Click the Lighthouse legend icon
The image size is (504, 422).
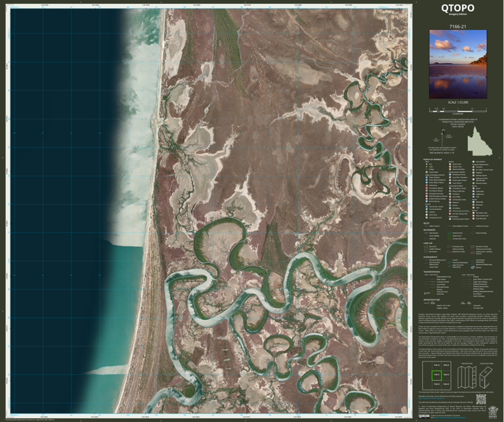(x=473, y=194)
